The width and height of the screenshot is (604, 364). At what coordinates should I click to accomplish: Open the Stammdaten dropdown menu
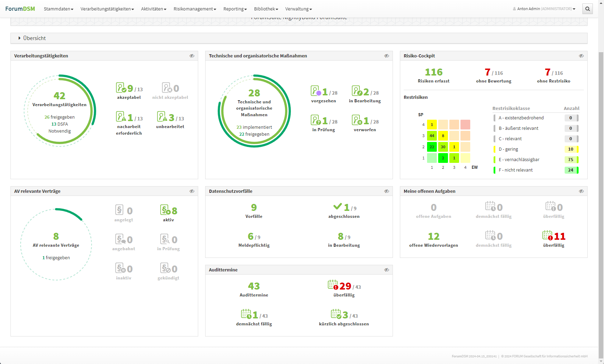58,9
